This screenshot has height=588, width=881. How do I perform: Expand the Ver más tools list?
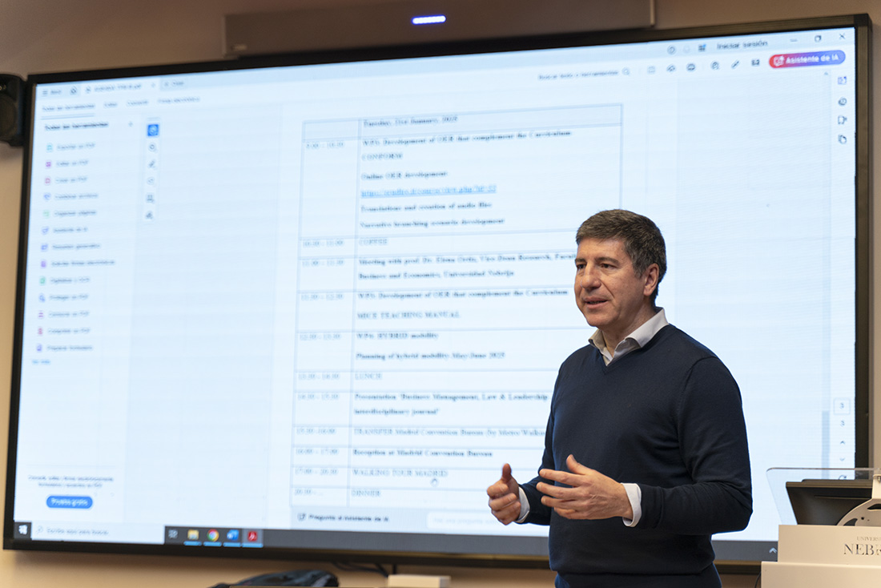41,362
